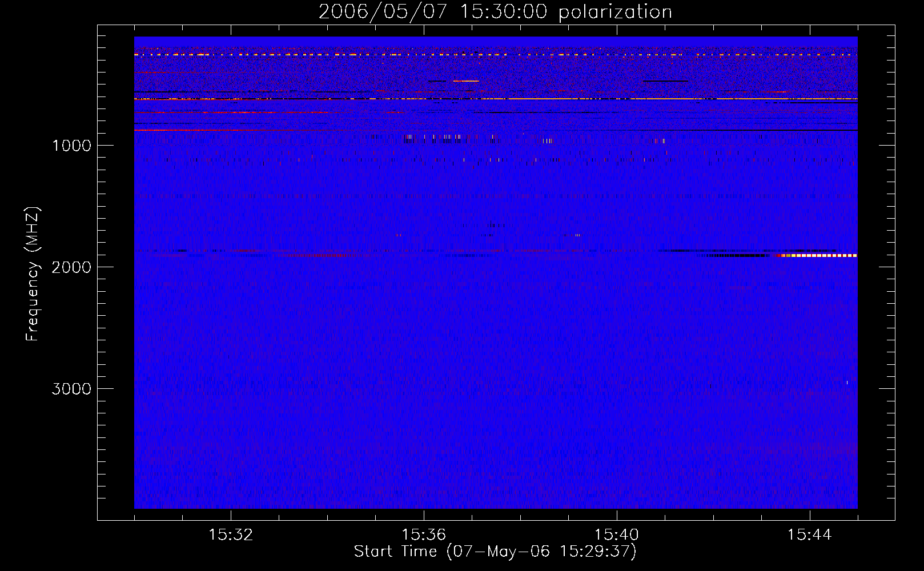Click the 2000 frequency tick label
The image size is (924, 571).
click(x=72, y=267)
